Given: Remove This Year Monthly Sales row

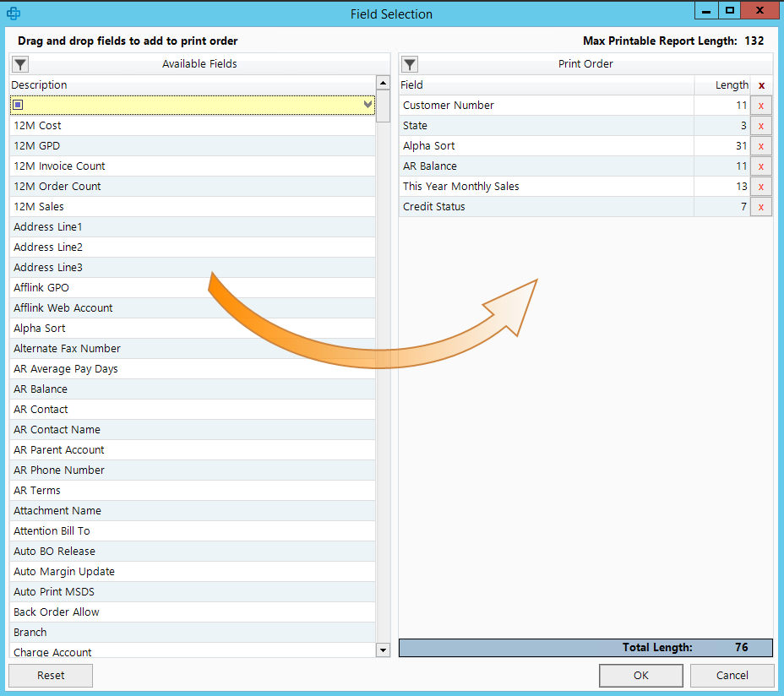Looking at the screenshot, I should (x=760, y=187).
